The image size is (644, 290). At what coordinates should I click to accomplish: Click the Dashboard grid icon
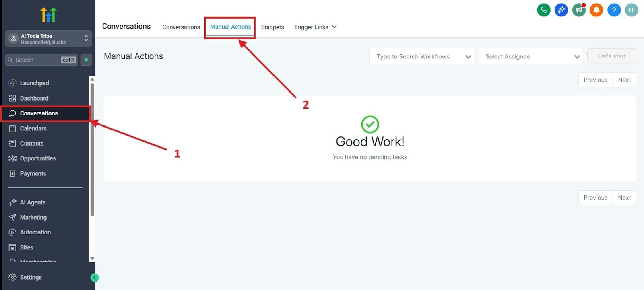(12, 98)
